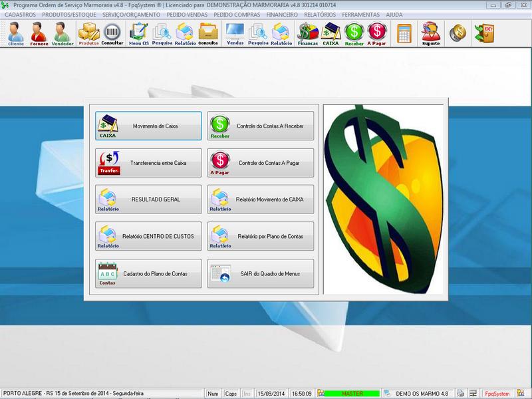Open the Vendedor toolbar icon
This screenshot has width=532, height=399.
[x=63, y=33]
